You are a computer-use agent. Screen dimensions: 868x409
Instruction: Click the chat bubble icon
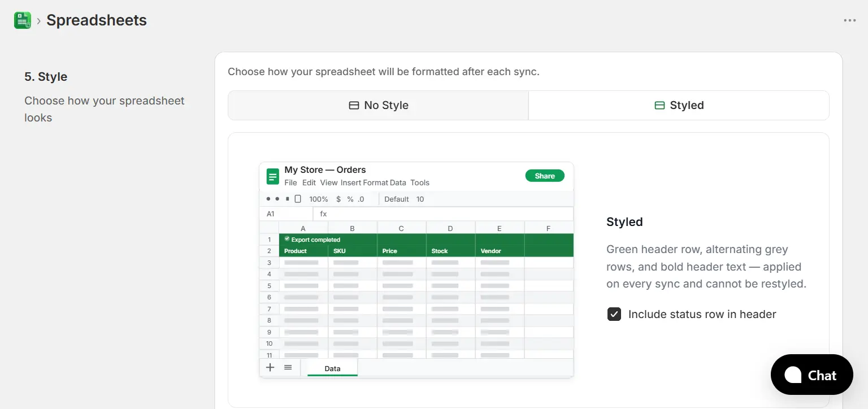[793, 375]
